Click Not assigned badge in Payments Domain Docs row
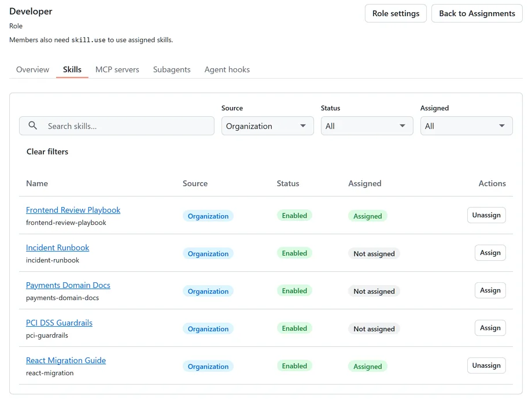Image resolution: width=532 pixels, height=399 pixels. tap(374, 291)
